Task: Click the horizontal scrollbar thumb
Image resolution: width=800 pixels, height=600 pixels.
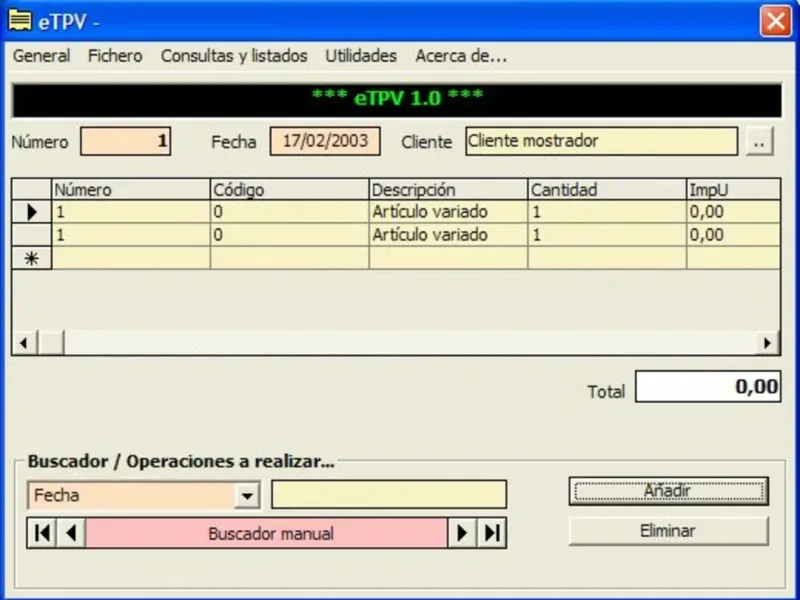Action: click(52, 343)
